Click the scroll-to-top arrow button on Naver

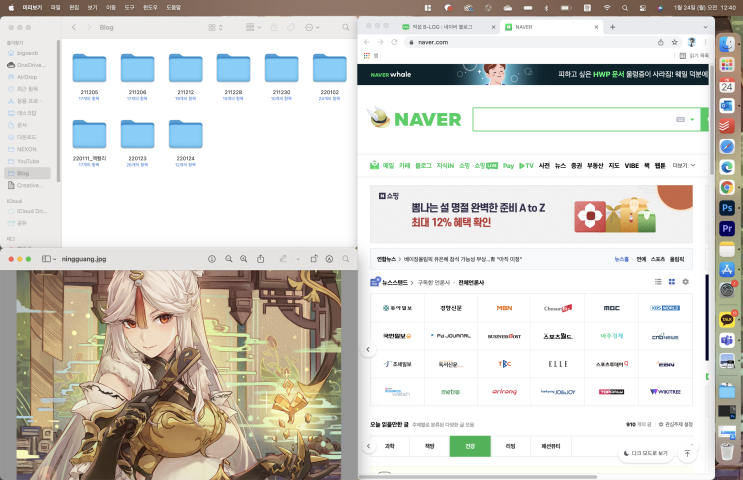coord(687,453)
